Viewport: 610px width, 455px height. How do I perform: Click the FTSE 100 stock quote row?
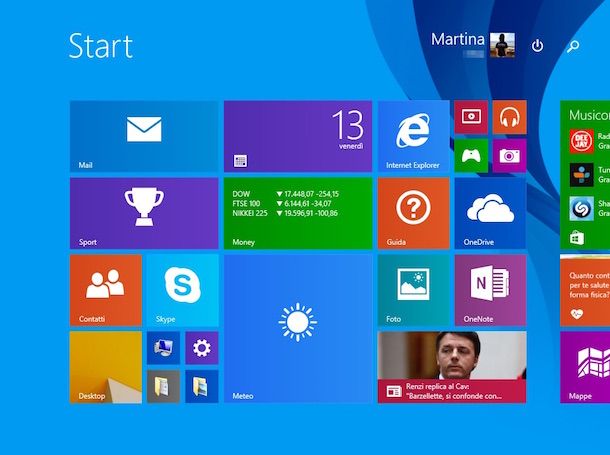pos(282,203)
